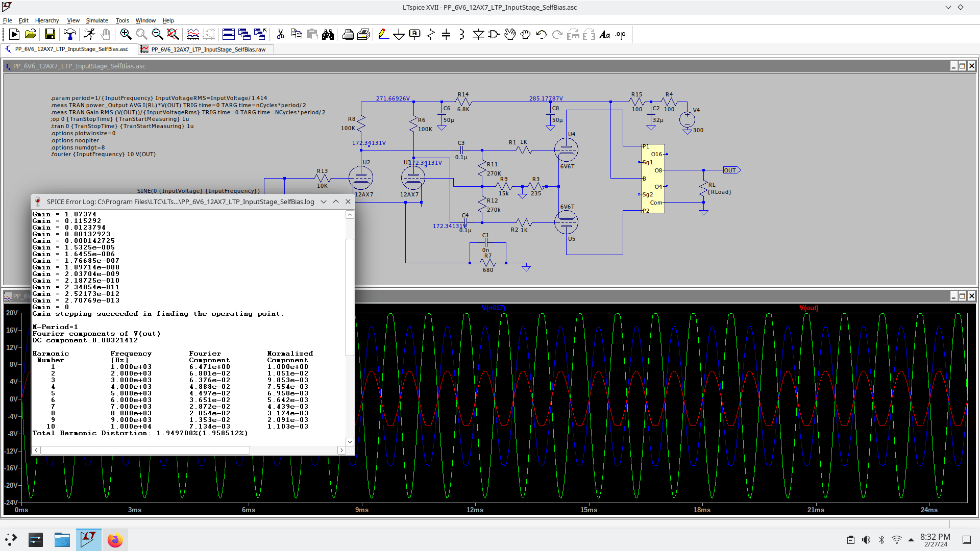Click the .fourier directive text
Screen dimensions: 980x551
point(103,154)
